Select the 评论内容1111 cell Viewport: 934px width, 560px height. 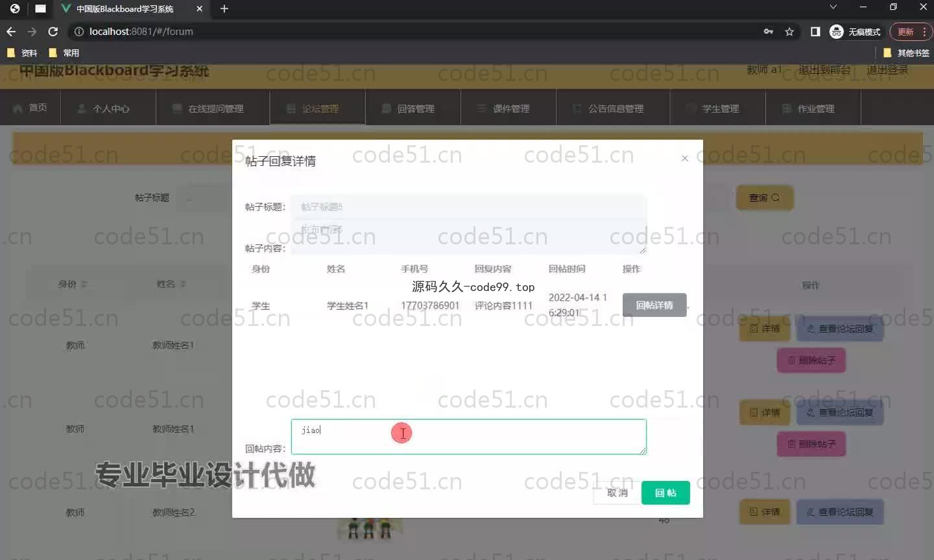pyautogui.click(x=503, y=305)
